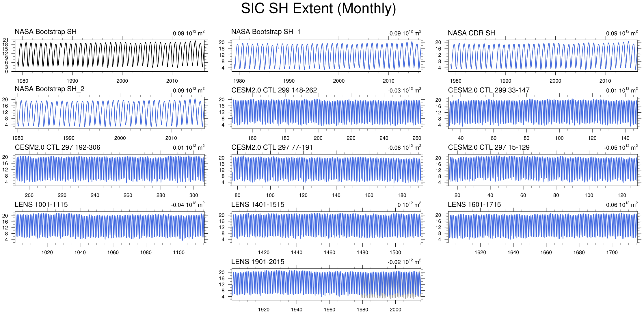
Task: Click the CESM2.0 CTL 297 77-191 plot
Action: click(326, 170)
